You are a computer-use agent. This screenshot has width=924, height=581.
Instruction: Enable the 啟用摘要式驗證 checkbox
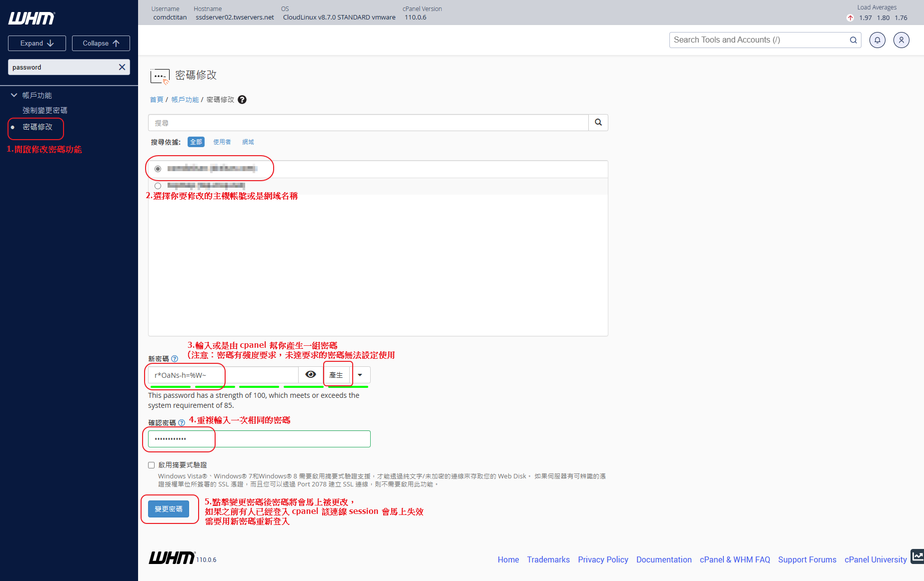152,465
